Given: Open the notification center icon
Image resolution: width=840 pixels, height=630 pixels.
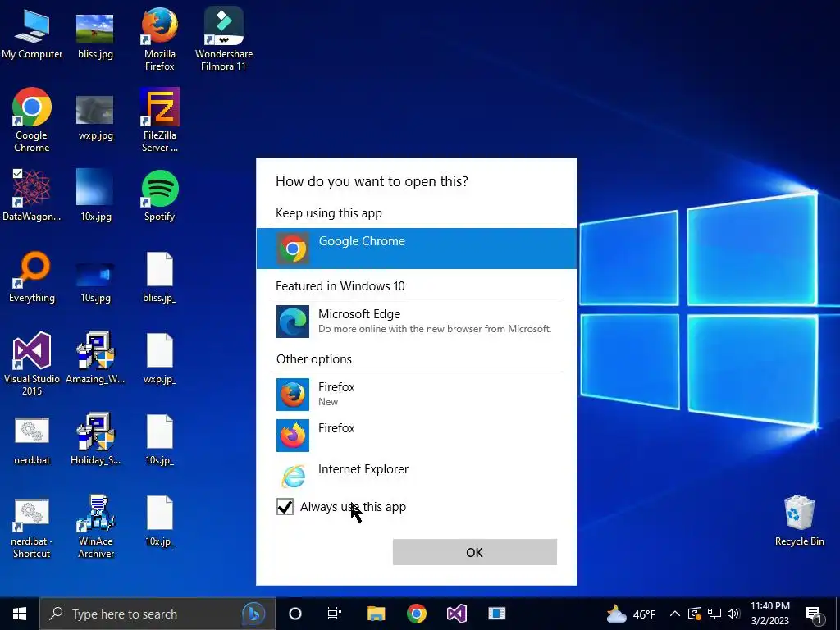Looking at the screenshot, I should [x=815, y=614].
